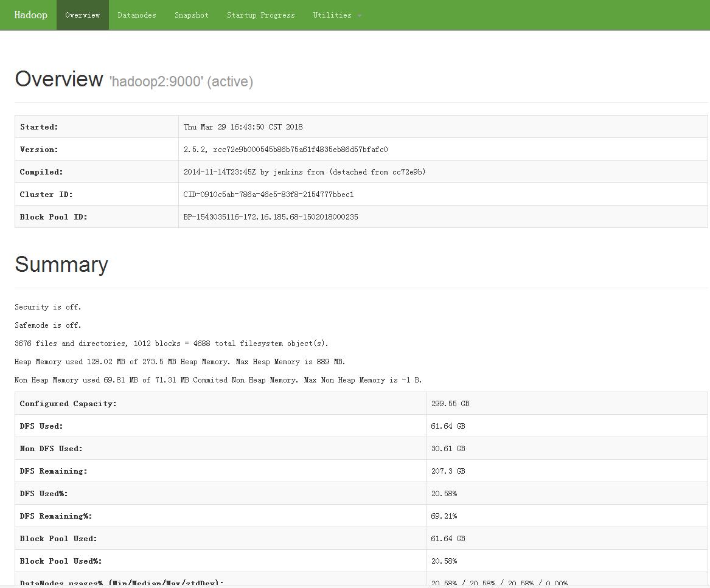Open the Datanodes tab
This screenshot has height=588, width=710.
[x=137, y=15]
